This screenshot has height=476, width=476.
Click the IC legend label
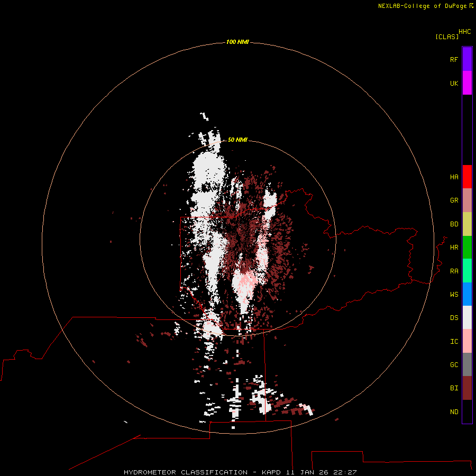pos(454,341)
